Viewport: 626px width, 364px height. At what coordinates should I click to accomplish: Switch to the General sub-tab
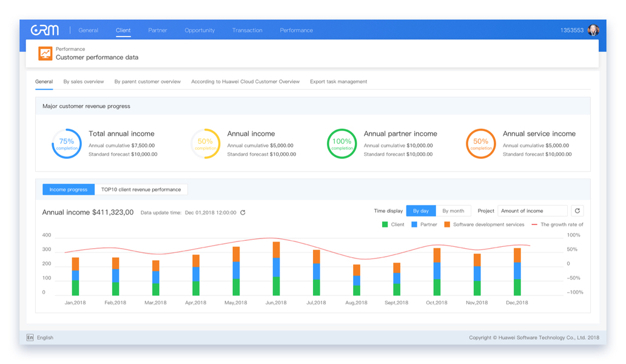click(x=44, y=81)
